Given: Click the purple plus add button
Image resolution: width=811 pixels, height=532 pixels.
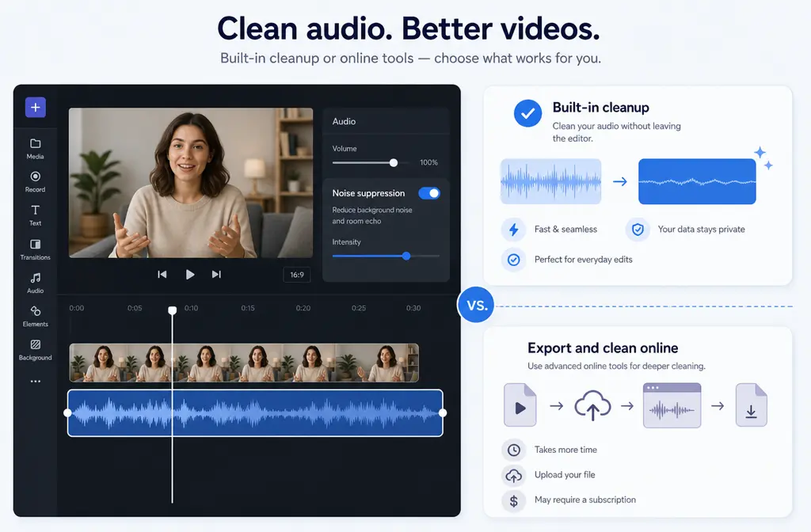Looking at the screenshot, I should pos(36,108).
